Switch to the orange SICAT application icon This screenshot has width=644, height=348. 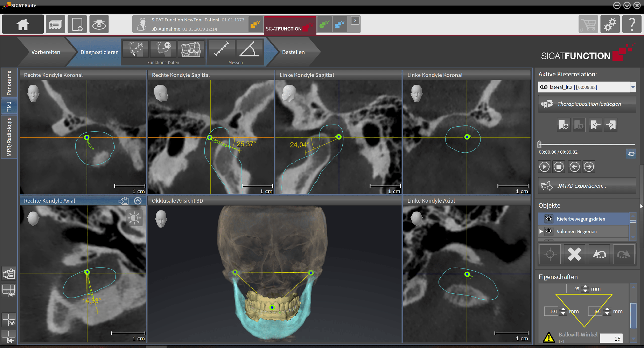255,25
